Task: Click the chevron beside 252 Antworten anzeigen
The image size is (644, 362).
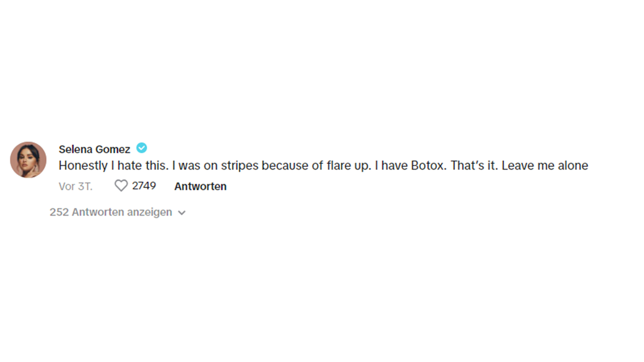Action: [x=182, y=213]
